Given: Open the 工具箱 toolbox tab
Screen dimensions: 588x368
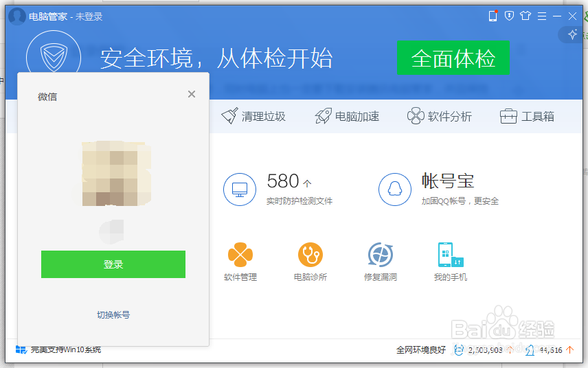Looking at the screenshot, I should pyautogui.click(x=527, y=116).
